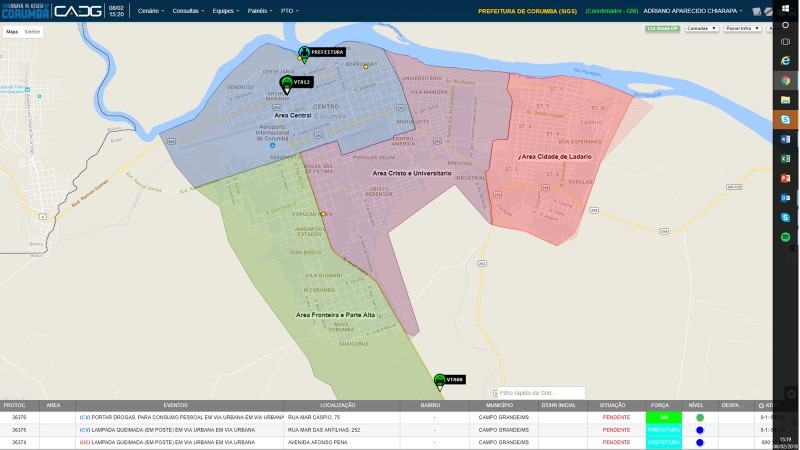The height and width of the screenshot is (450, 800).
Task: Click the green level dot in row 36376
Action: 699,417
